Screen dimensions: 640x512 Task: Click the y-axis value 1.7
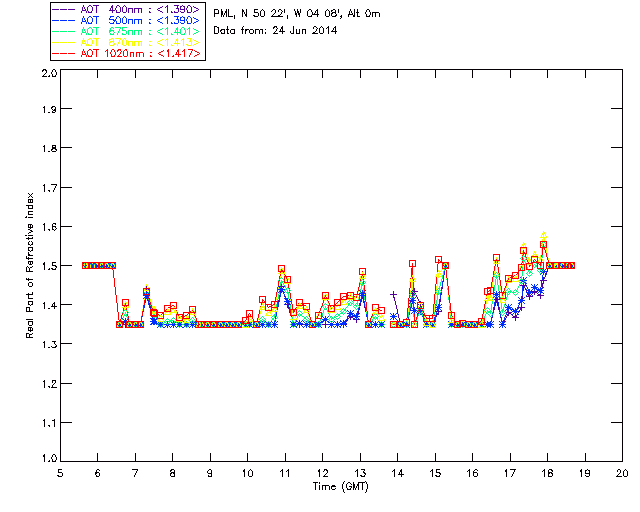pyautogui.click(x=49, y=187)
